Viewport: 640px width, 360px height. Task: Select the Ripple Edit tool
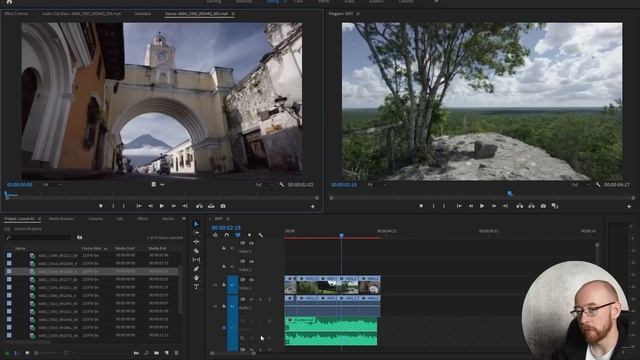(196, 242)
